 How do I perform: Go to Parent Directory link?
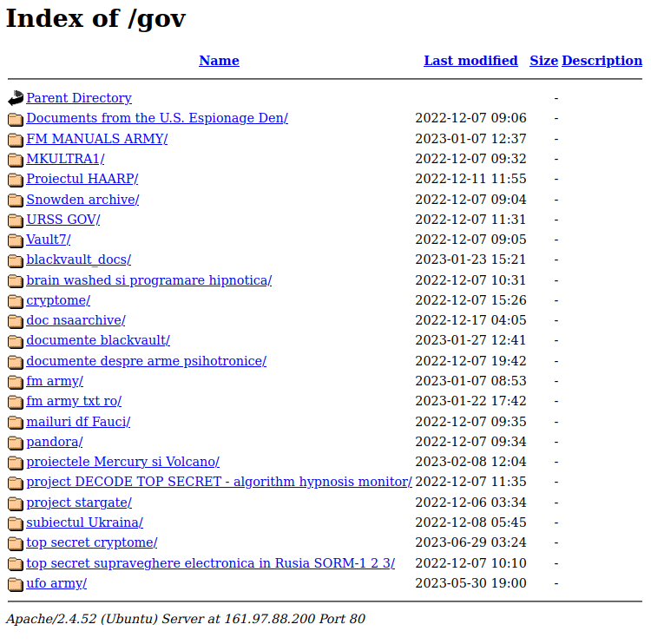click(79, 98)
